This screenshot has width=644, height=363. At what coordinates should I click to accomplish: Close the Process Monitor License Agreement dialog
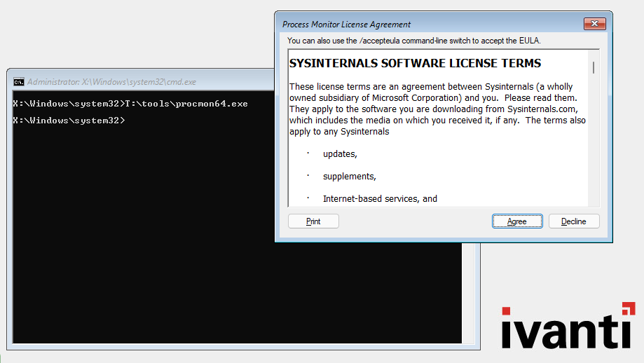coord(594,25)
